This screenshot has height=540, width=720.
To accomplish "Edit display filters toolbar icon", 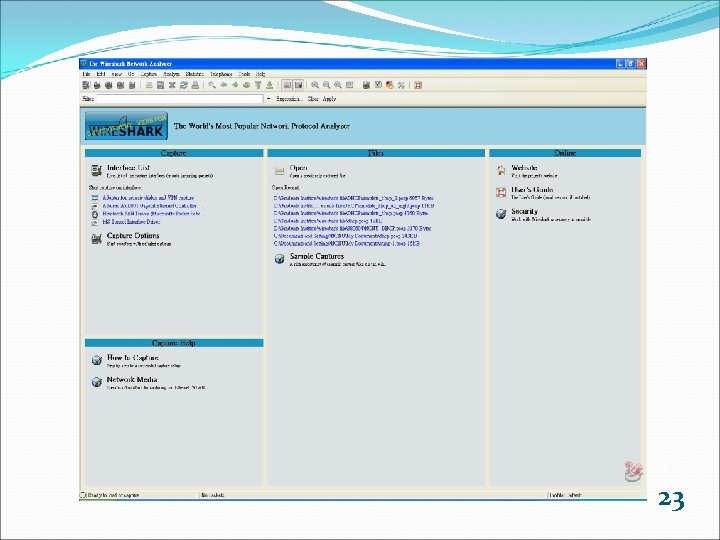I will click(x=378, y=85).
